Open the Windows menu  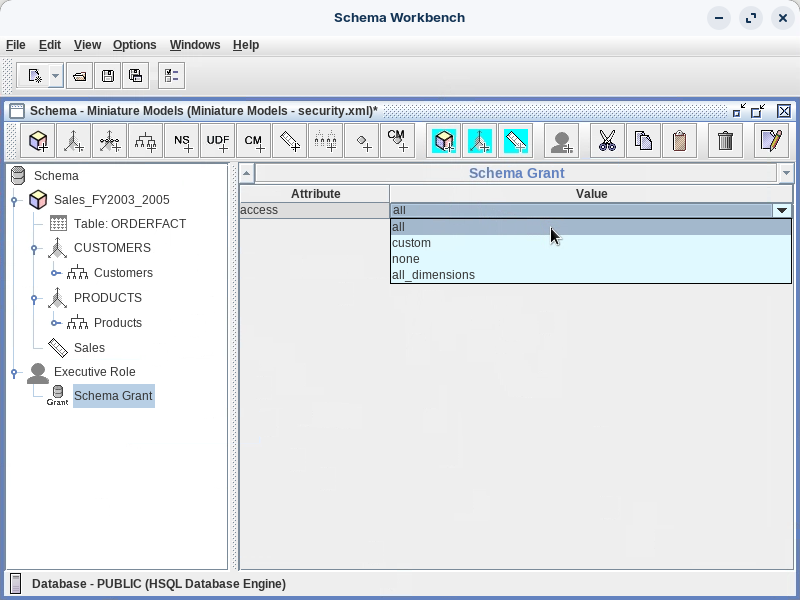point(194,45)
